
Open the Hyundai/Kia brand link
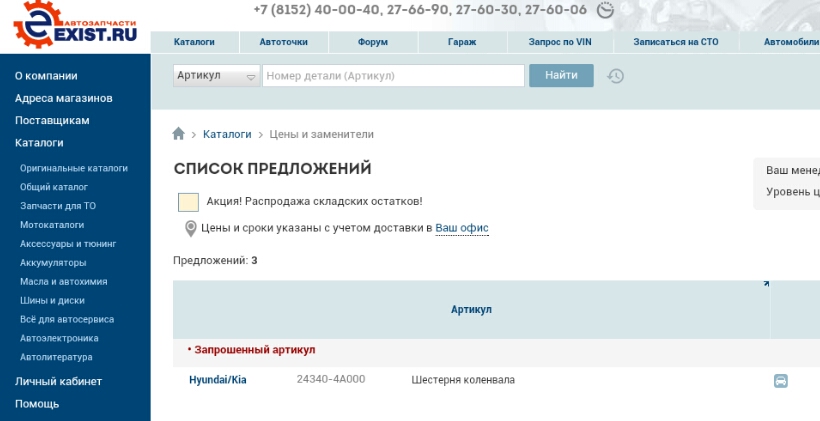(217, 380)
